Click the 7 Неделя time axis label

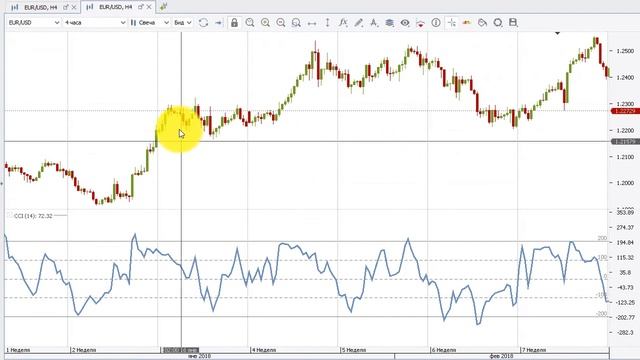533,350
